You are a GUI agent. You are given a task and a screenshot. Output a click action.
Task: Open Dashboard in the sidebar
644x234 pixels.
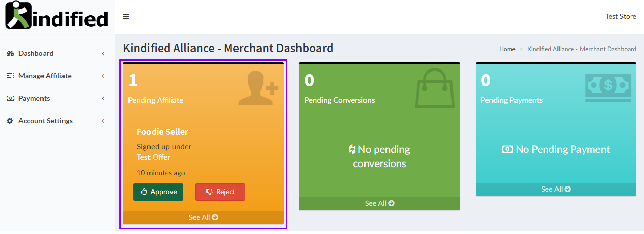pos(36,53)
